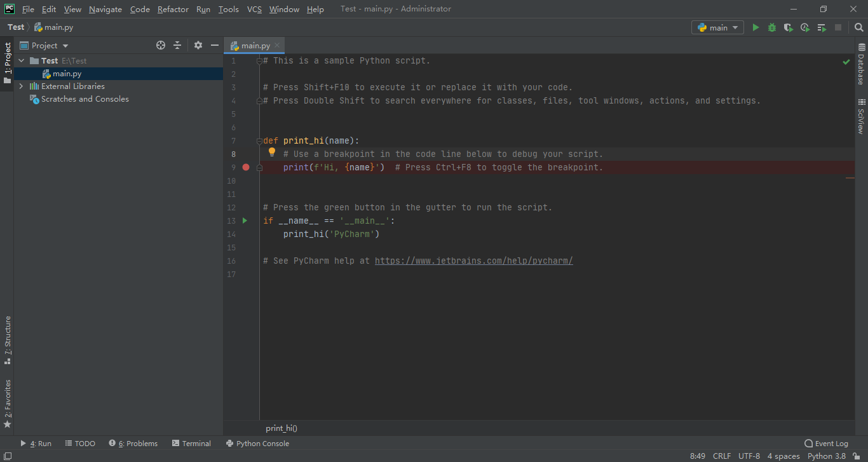Open Project panel settings via the gear icon
This screenshot has height=462, width=868.
(x=198, y=45)
